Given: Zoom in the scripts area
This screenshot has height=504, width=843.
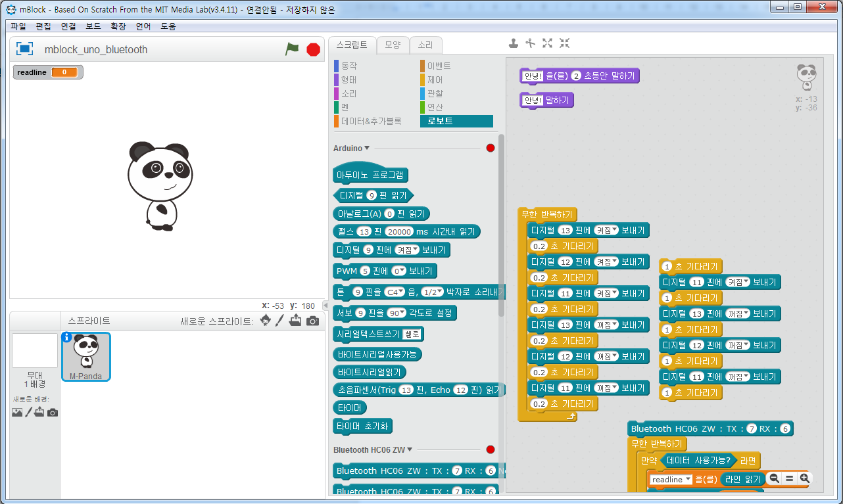Looking at the screenshot, I should click(804, 479).
